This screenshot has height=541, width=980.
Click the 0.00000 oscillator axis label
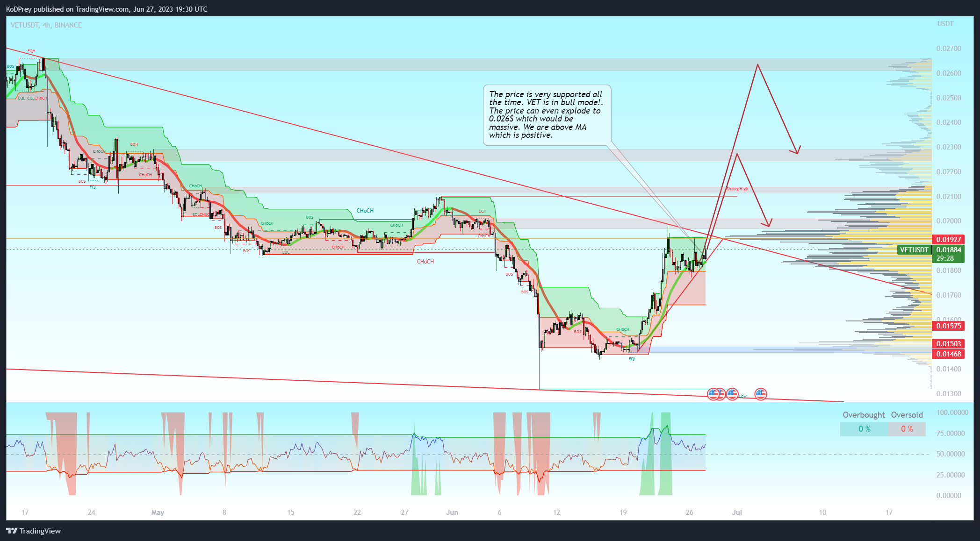coord(949,496)
